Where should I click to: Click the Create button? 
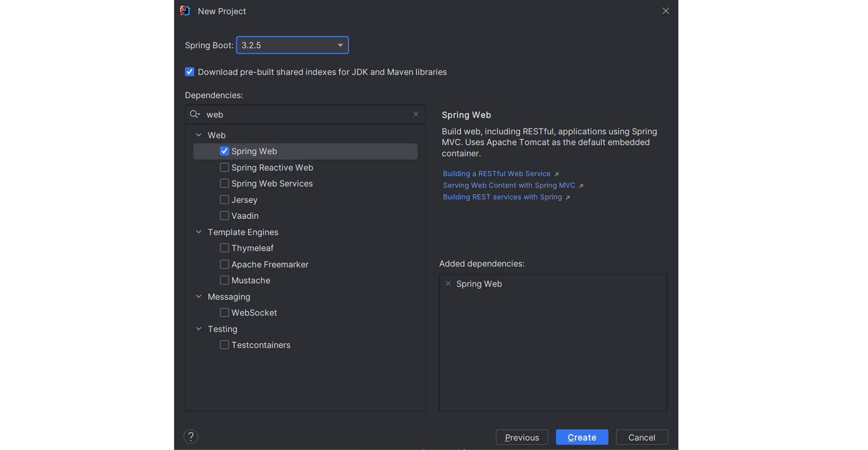click(582, 437)
